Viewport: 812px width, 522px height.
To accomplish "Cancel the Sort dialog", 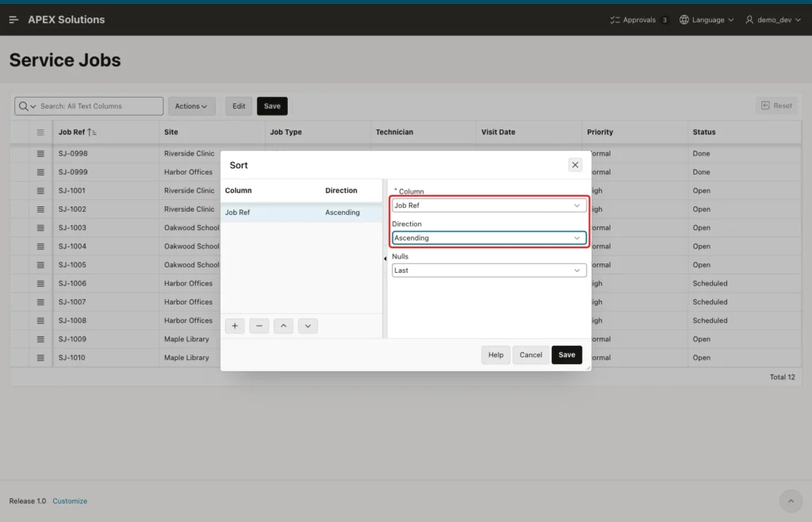I will pos(530,355).
